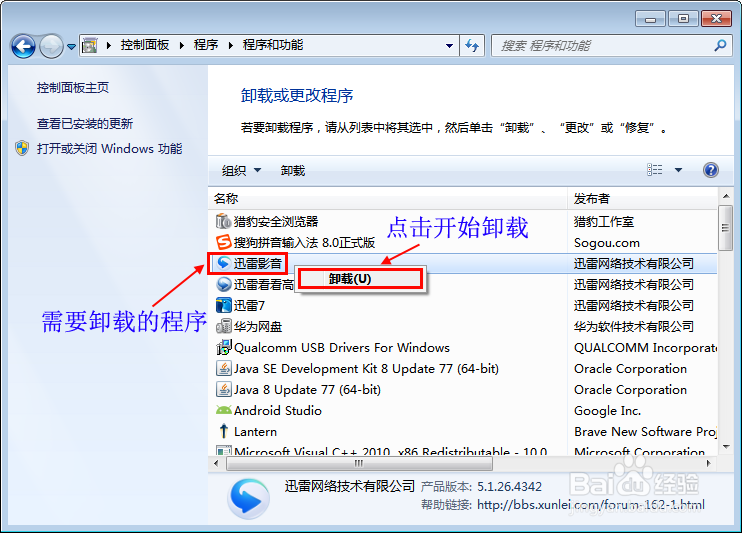The image size is (742, 533).
Task: Click publisher Brave New Software cell
Action: 645,432
